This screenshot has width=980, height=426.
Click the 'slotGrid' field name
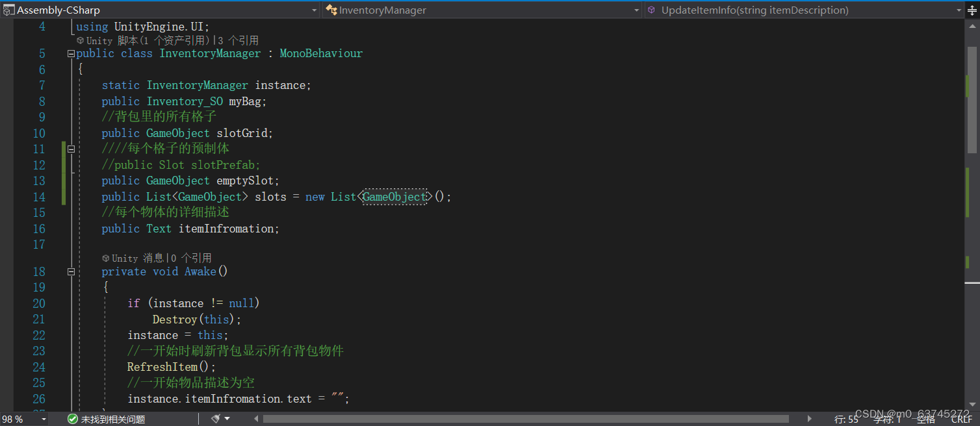point(242,133)
